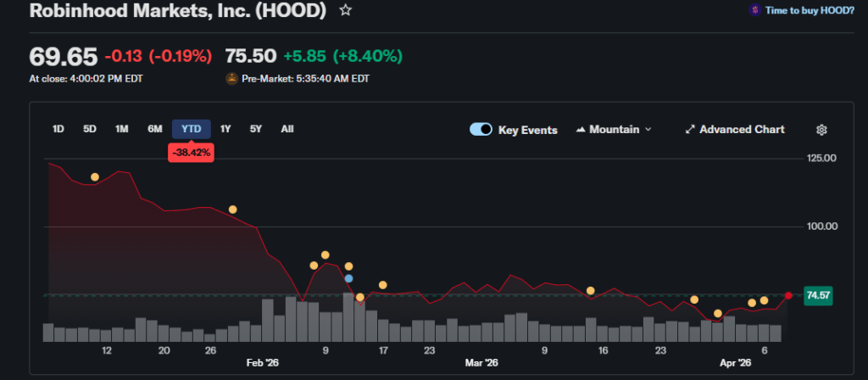The height and width of the screenshot is (380, 868).
Task: Click the red endpoint dot on price line
Action: (788, 295)
